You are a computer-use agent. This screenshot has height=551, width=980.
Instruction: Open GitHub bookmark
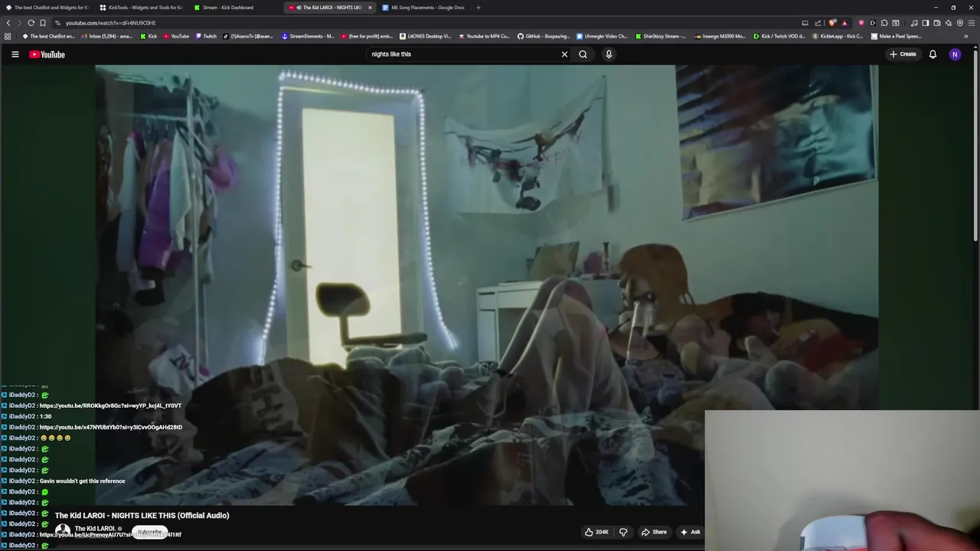coord(543,36)
